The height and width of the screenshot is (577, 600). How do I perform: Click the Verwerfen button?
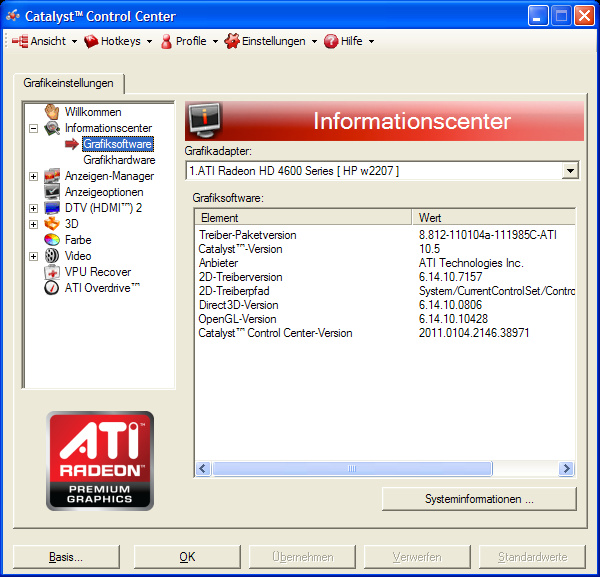[417, 557]
